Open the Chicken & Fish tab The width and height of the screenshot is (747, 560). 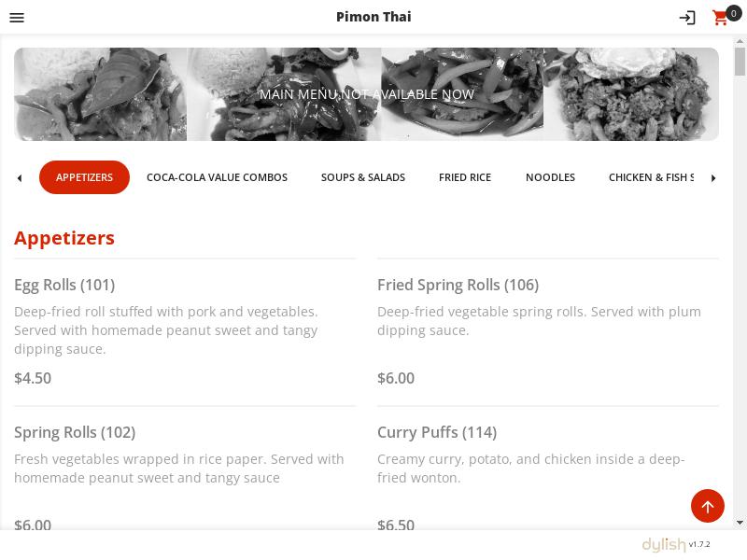pos(651,177)
